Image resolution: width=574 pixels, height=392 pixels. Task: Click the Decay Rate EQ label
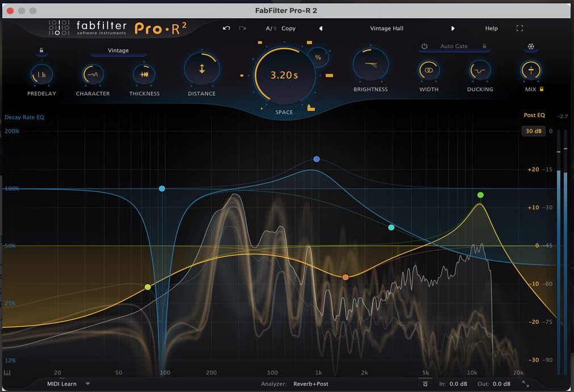(x=24, y=117)
